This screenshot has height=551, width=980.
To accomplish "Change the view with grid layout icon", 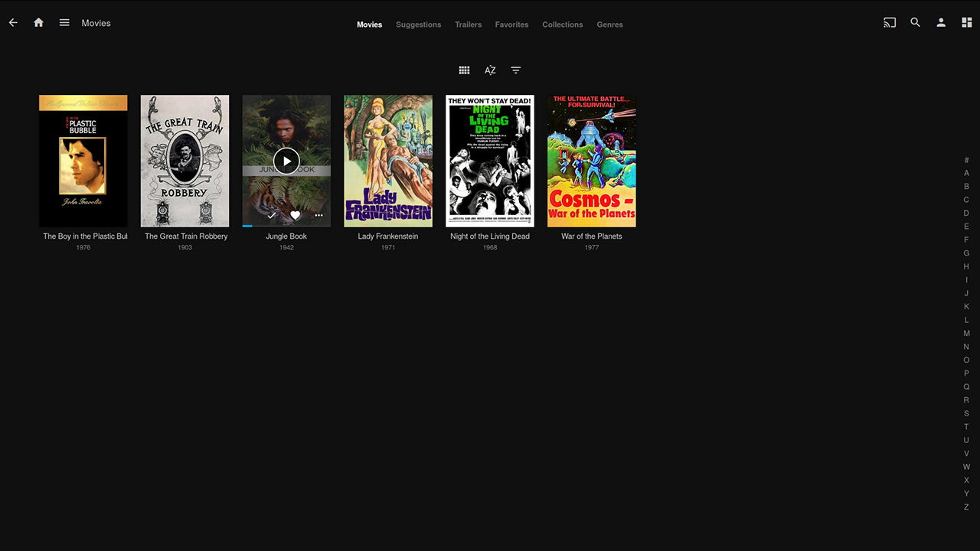I will click(x=464, y=70).
